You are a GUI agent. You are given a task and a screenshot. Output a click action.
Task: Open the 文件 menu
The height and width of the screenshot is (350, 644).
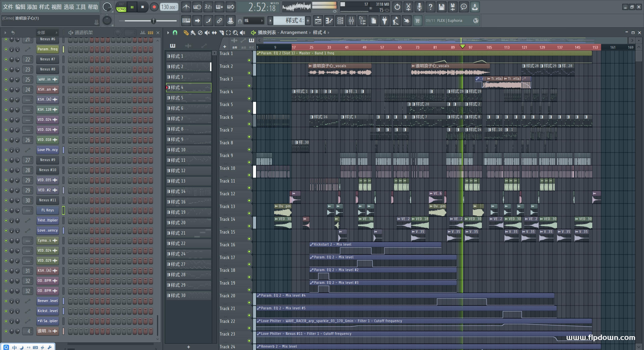point(8,7)
